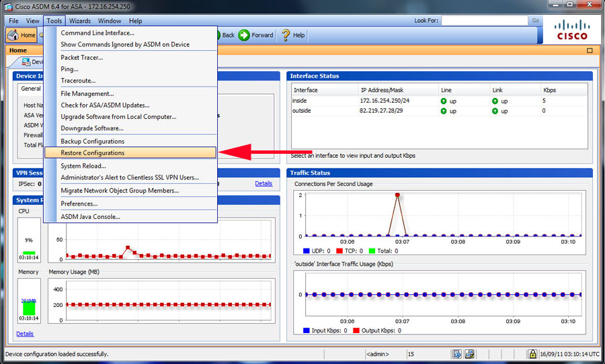Screen dimensions: 605x364
Task: Click the admin user status bar entry
Action: pyautogui.click(x=378, y=354)
